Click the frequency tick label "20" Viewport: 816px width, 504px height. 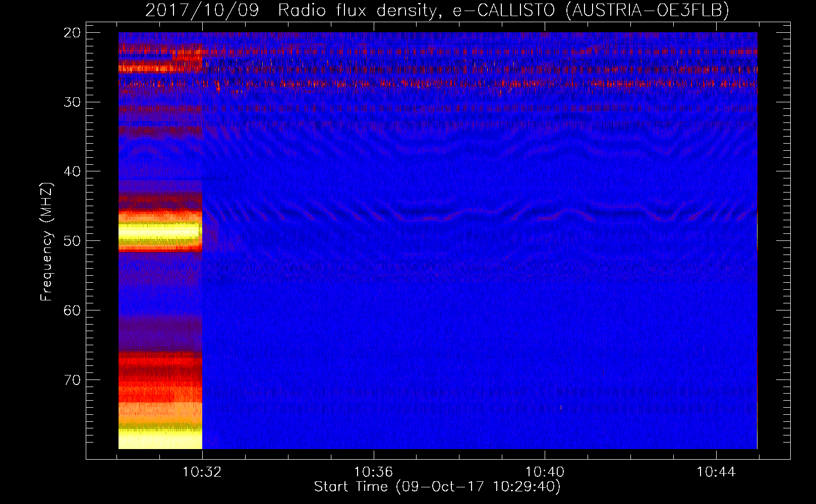(x=73, y=33)
